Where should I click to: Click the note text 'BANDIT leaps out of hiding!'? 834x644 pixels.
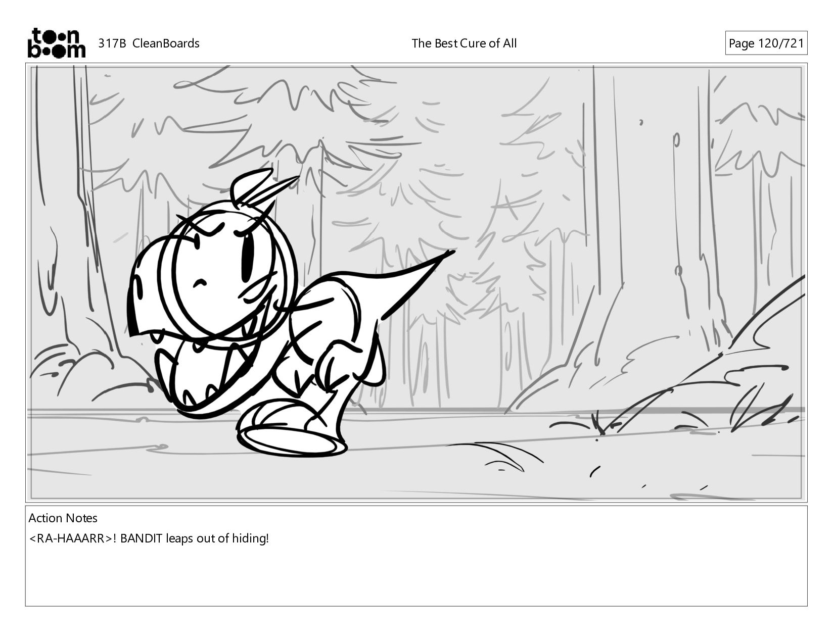pos(195,538)
